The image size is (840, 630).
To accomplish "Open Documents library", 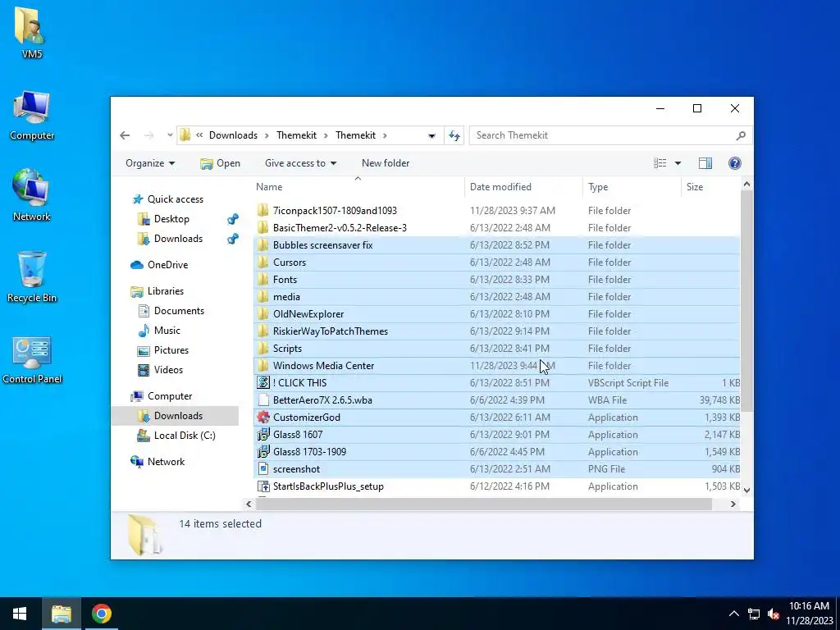I will (171, 311).
